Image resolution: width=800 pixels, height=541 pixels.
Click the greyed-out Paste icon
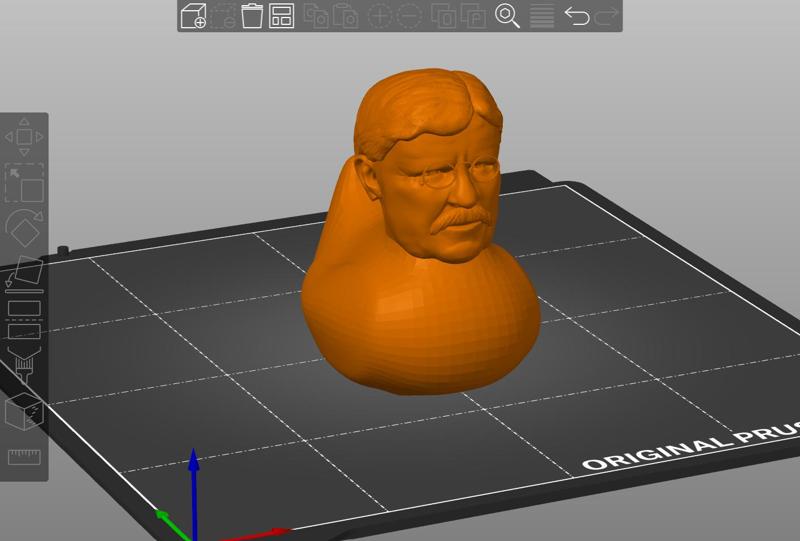(345, 16)
